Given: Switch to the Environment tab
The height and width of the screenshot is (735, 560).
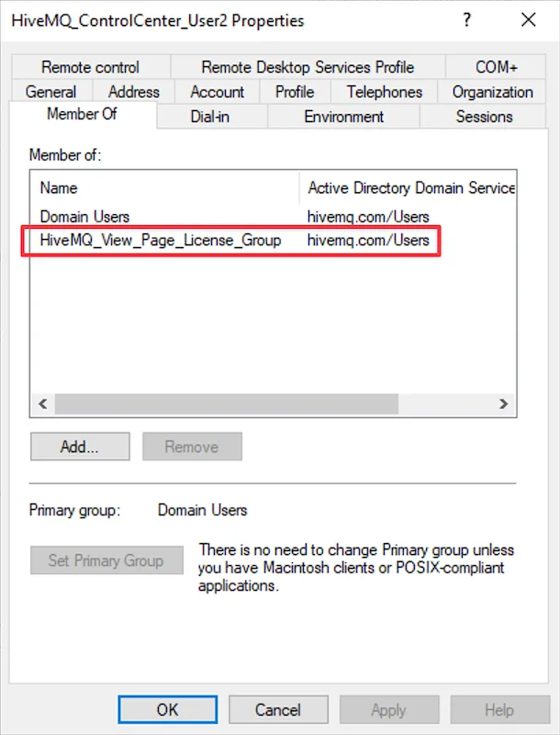Looking at the screenshot, I should click(x=343, y=117).
